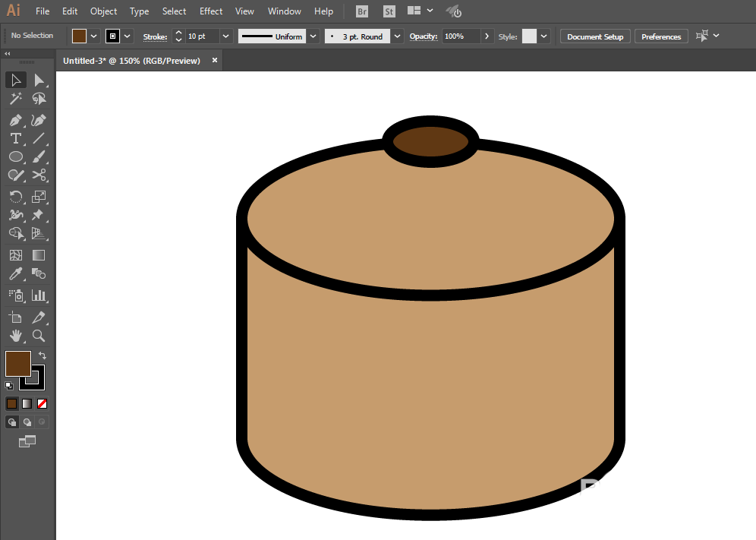Screen dimensions: 756x540
Task: Select the Column Graph tool
Action: [x=39, y=295]
